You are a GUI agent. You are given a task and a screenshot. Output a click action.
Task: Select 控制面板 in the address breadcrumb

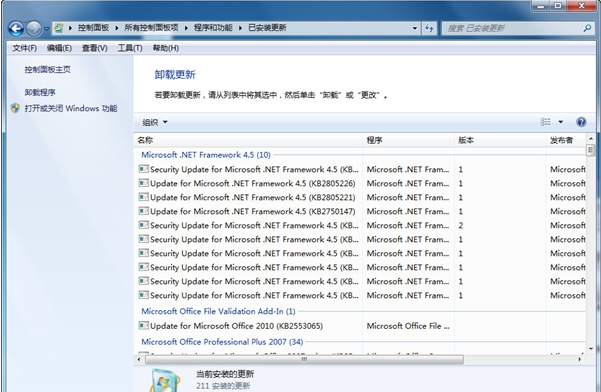click(x=93, y=28)
